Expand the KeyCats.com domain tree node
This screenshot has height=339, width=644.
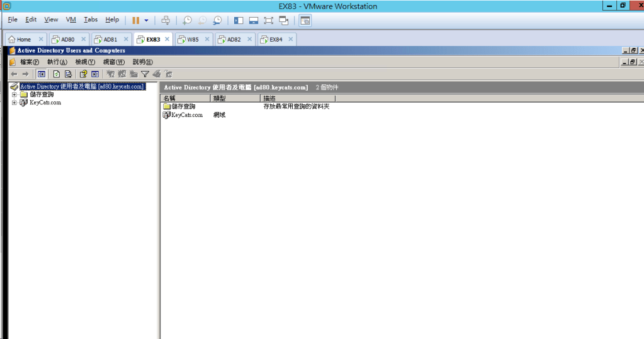click(x=14, y=103)
